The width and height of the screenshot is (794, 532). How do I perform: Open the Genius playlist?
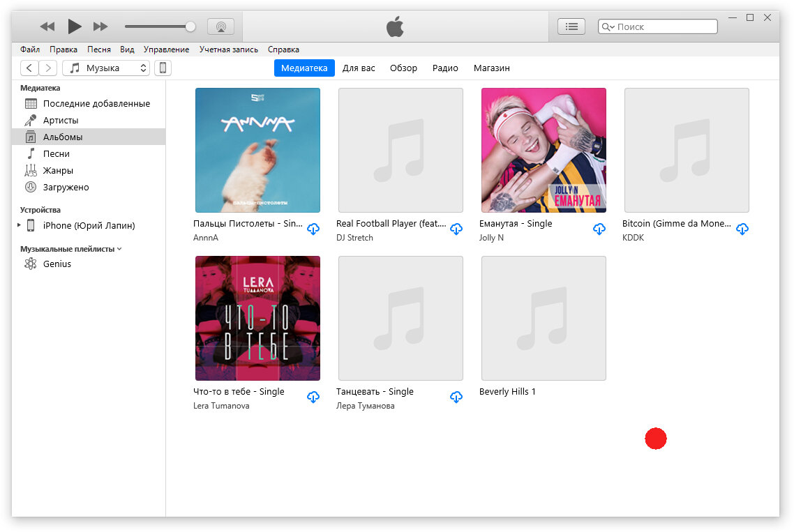coord(89,264)
